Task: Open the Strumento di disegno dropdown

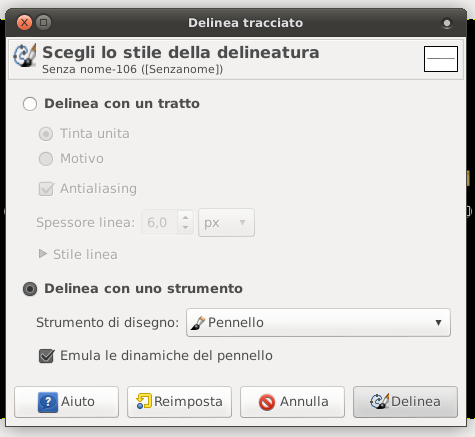Action: click(x=318, y=323)
